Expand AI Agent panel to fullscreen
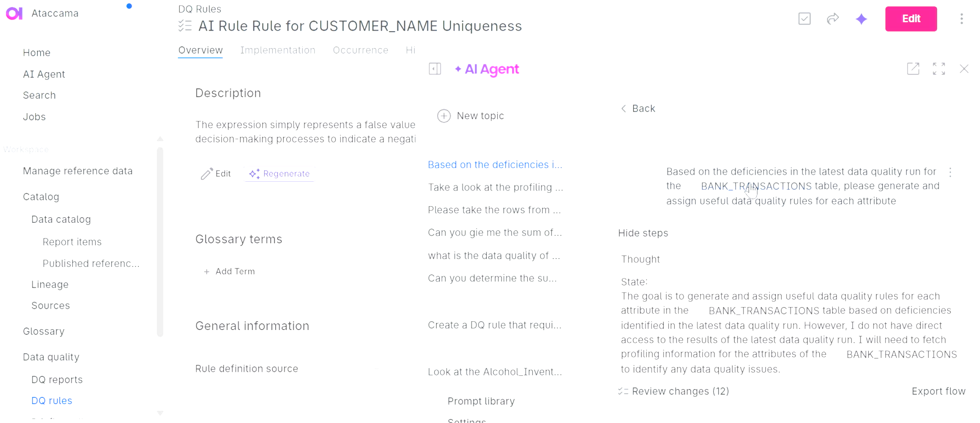The width and height of the screenshot is (980, 423). (x=939, y=69)
